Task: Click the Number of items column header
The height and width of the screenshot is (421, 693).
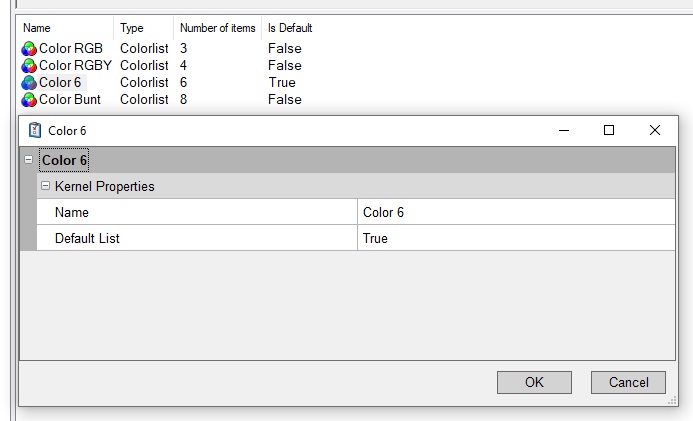Action: coord(217,28)
